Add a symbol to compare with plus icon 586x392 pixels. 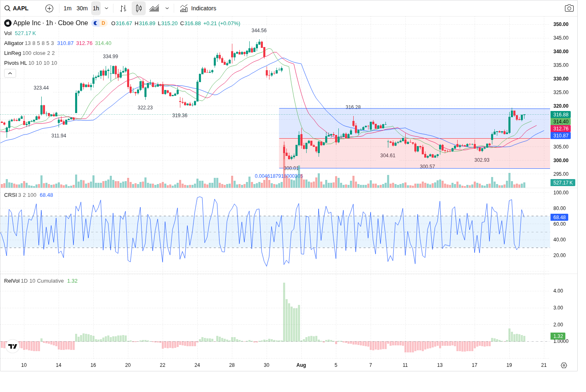(x=49, y=8)
